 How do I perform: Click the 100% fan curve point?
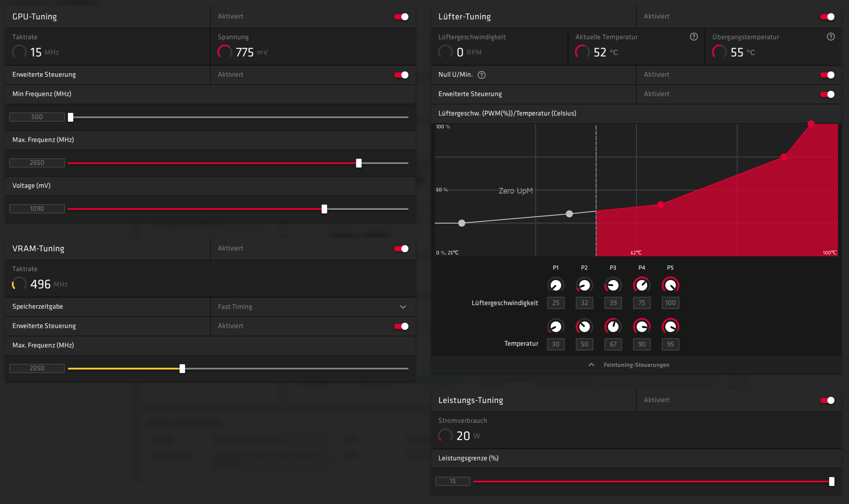click(x=811, y=124)
